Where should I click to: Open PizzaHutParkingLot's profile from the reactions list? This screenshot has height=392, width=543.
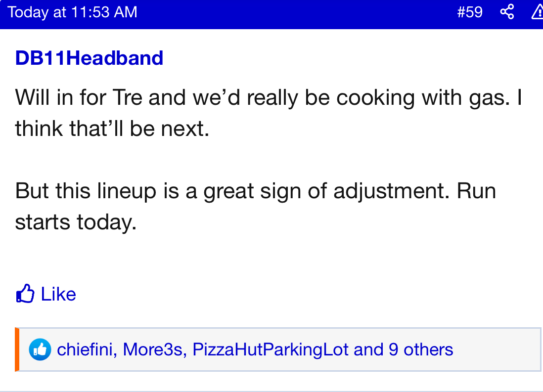click(x=271, y=350)
